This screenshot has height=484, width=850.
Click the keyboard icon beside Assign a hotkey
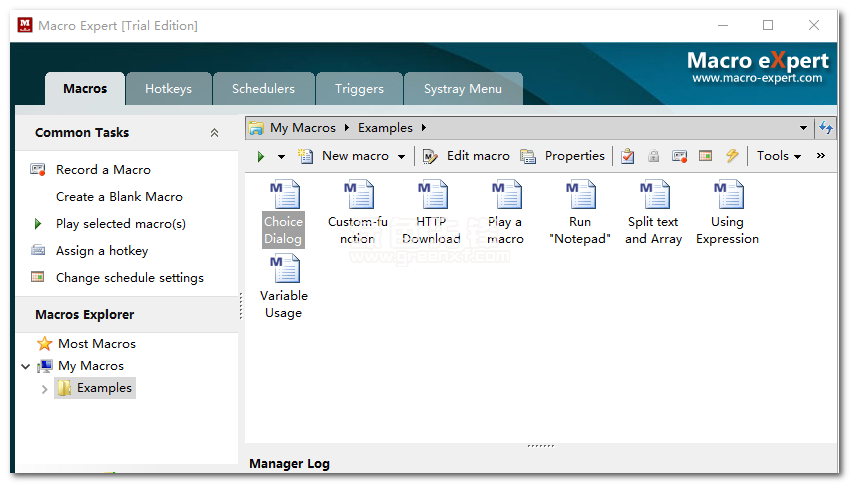click(x=38, y=250)
